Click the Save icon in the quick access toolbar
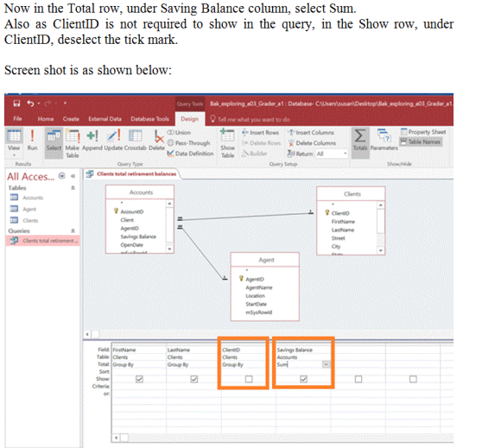501x448 pixels. coord(16,104)
